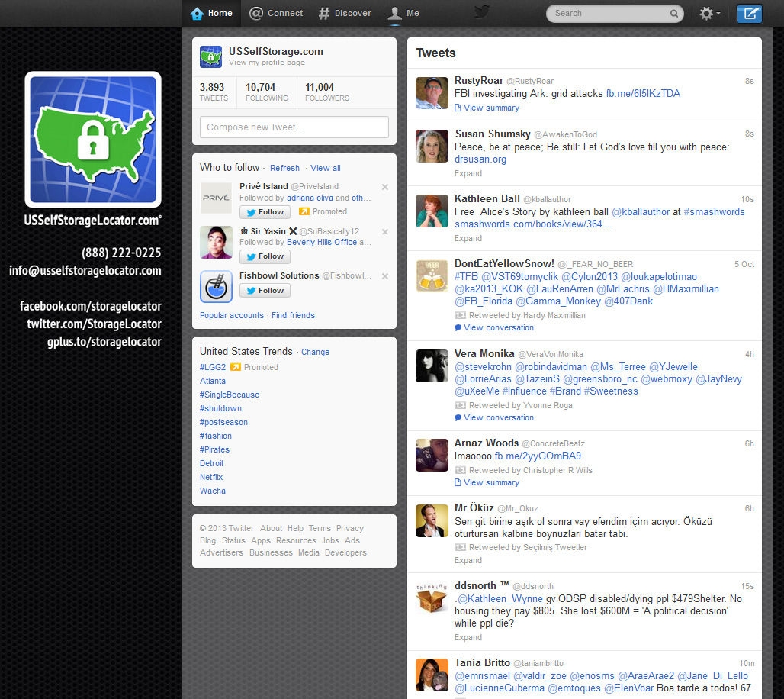Follow Fishbowl Solutions
This screenshot has width=784, height=699.
tap(265, 290)
